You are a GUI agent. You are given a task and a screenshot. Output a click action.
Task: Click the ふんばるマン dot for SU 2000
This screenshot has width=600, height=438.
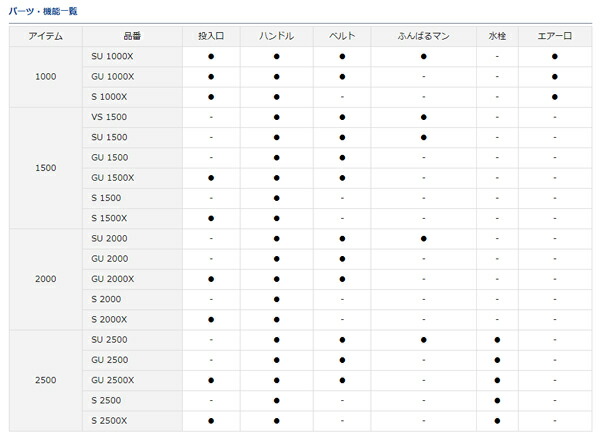(x=423, y=239)
